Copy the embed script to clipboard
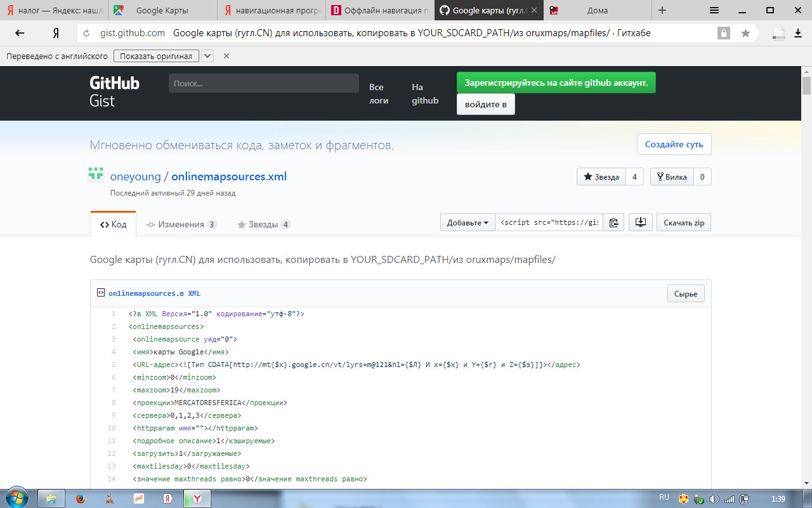The width and height of the screenshot is (812, 508). (613, 223)
